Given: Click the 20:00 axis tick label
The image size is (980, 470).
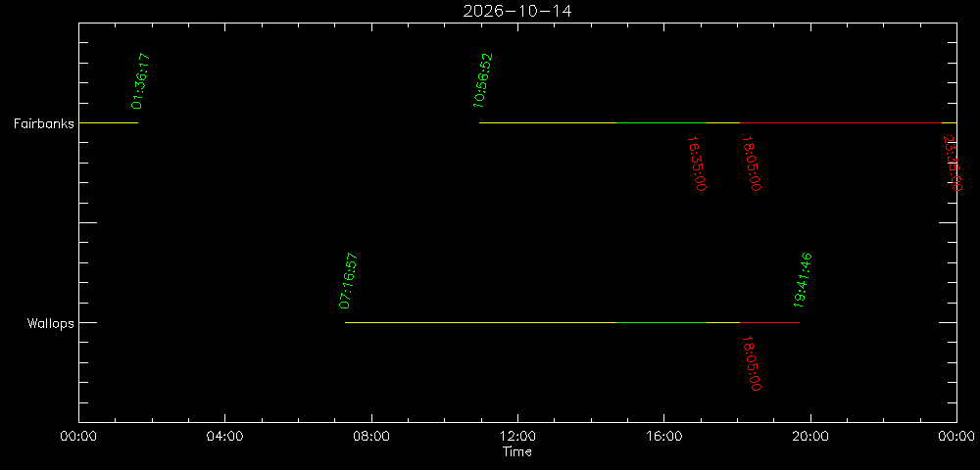Looking at the screenshot, I should point(810,436).
